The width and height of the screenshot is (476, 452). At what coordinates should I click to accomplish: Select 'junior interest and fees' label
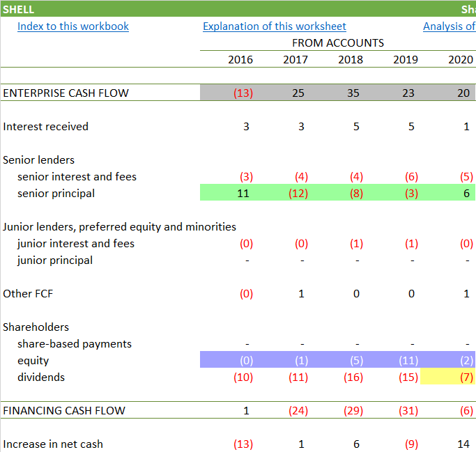coord(76,244)
